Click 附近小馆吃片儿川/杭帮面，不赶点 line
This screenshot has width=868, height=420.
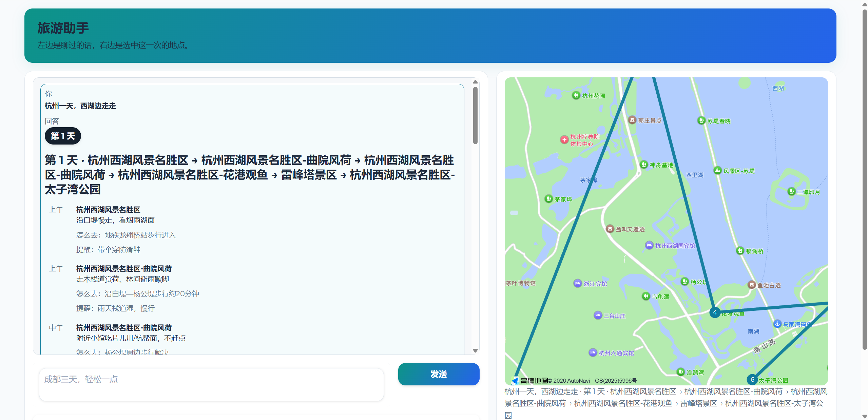coord(131,338)
